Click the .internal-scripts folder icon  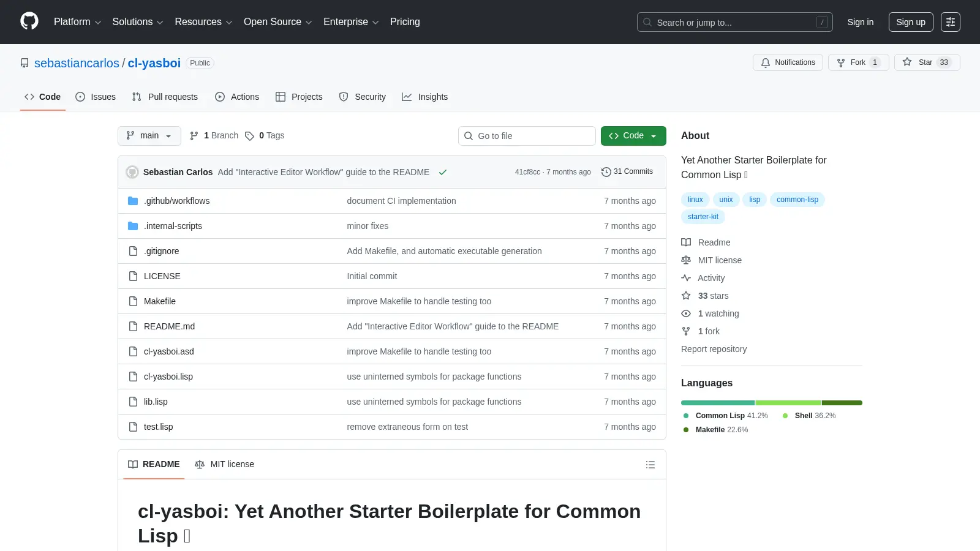[133, 226]
